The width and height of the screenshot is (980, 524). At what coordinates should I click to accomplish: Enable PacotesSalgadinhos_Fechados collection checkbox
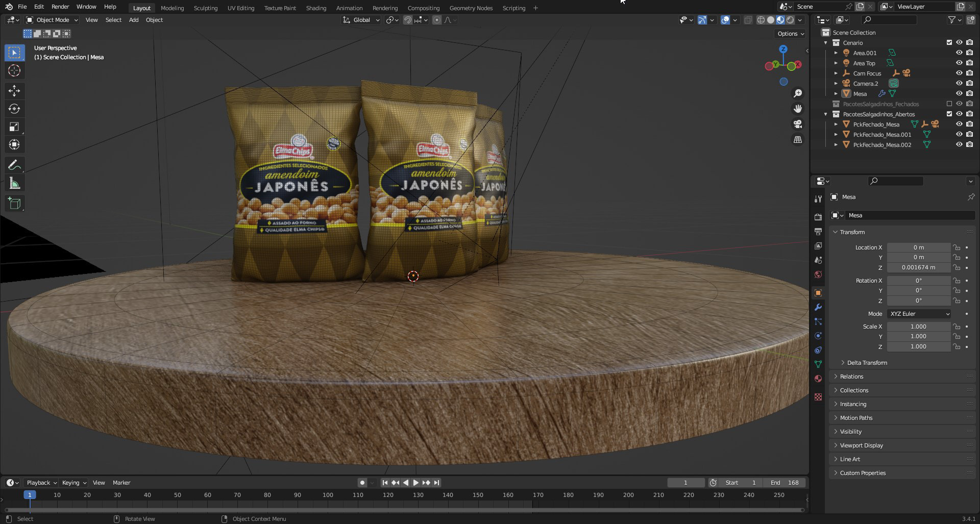click(949, 104)
